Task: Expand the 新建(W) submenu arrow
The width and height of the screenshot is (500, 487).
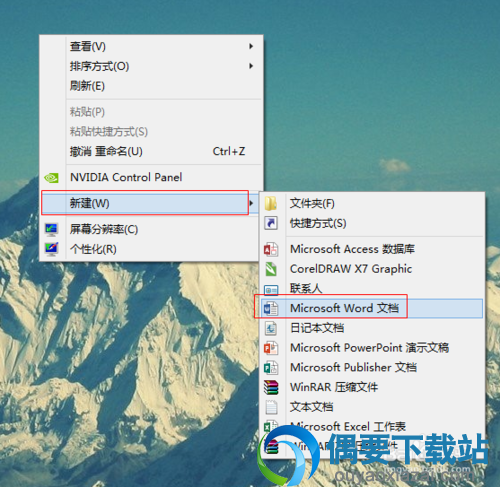Action: click(x=251, y=203)
